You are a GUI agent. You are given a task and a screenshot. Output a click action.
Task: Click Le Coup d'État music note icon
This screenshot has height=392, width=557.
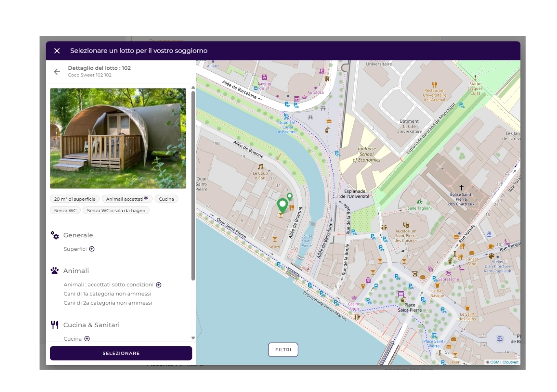pos(261,166)
